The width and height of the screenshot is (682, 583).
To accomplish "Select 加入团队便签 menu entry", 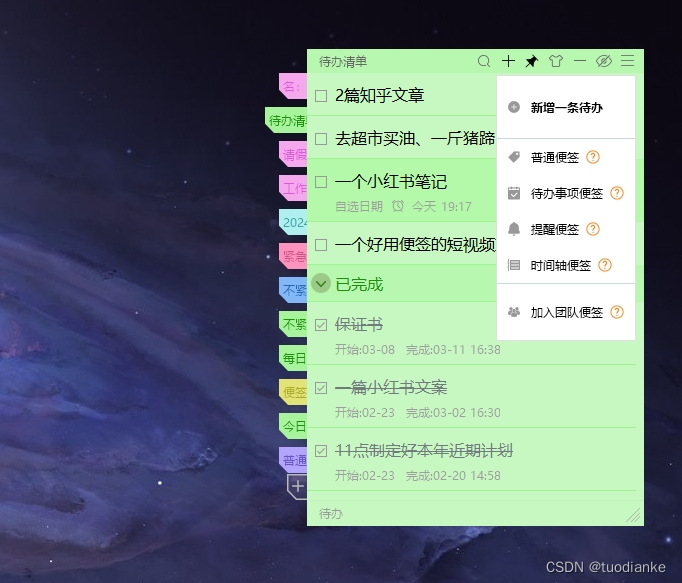I will [x=566, y=312].
